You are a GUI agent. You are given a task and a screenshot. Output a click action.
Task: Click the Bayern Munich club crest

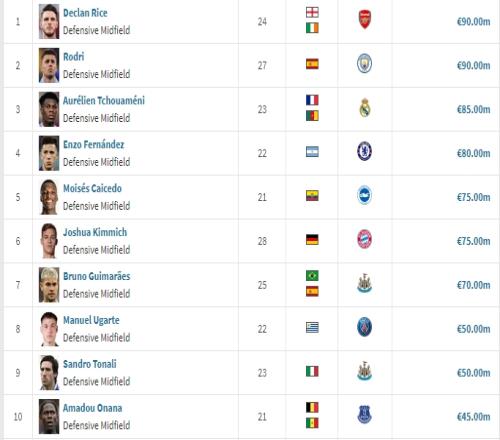pyautogui.click(x=364, y=239)
